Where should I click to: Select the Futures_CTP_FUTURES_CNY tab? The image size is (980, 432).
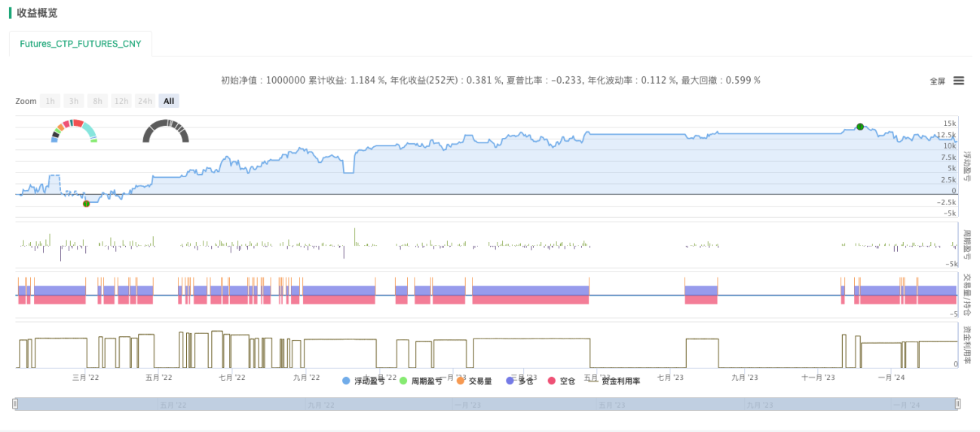(81, 44)
